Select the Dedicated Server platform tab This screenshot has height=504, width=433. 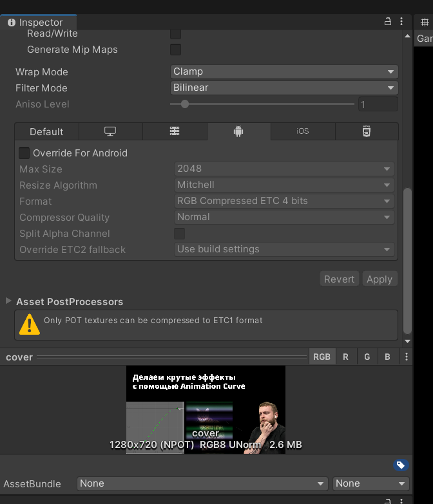175,131
